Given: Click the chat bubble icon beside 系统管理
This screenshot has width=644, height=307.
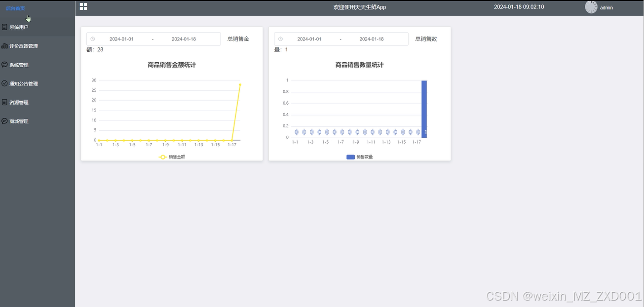Looking at the screenshot, I should [x=4, y=65].
